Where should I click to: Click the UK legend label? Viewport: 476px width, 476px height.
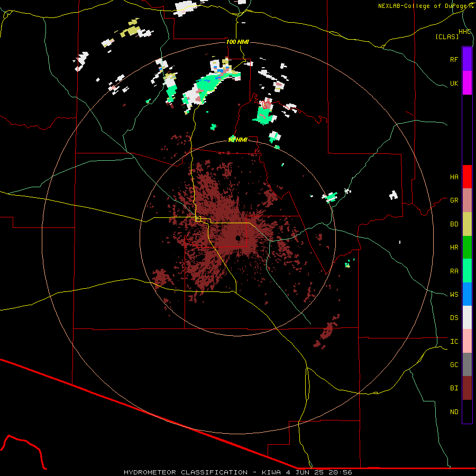click(x=454, y=83)
